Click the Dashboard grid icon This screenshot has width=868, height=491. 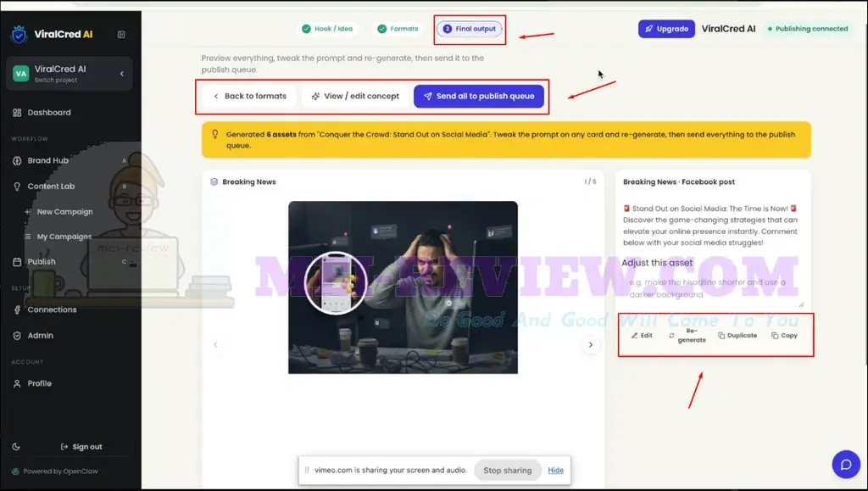click(x=17, y=113)
